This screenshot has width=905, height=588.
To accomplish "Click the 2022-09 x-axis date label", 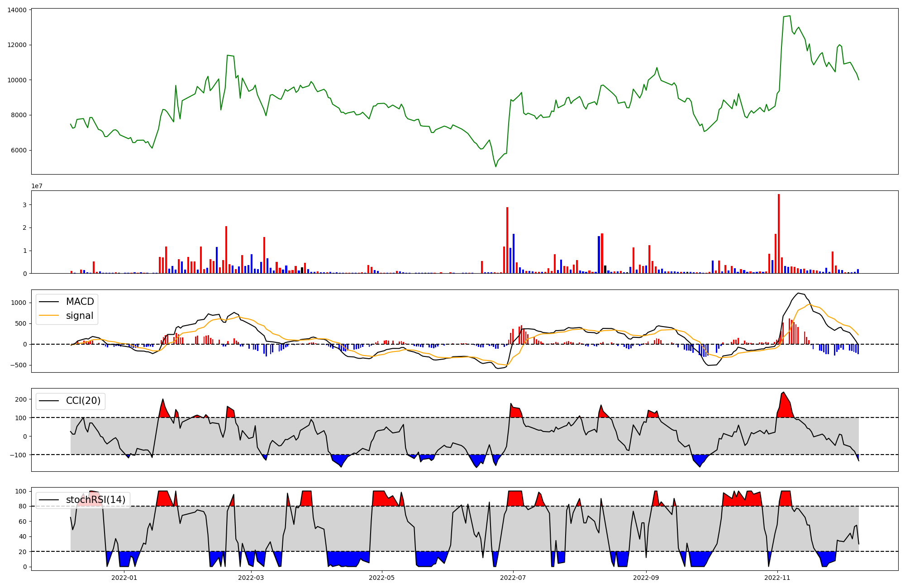I will (x=646, y=578).
